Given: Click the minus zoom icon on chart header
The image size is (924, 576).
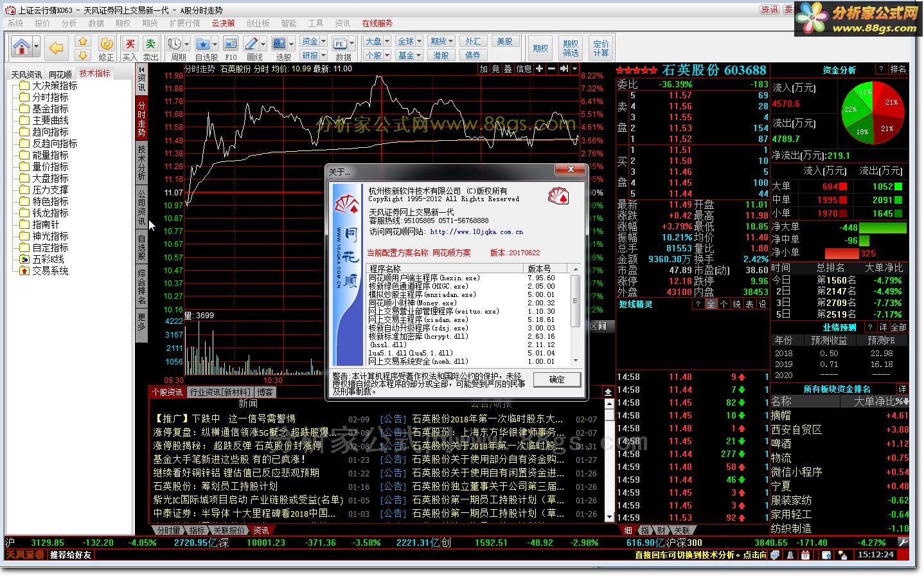Looking at the screenshot, I should [x=551, y=69].
